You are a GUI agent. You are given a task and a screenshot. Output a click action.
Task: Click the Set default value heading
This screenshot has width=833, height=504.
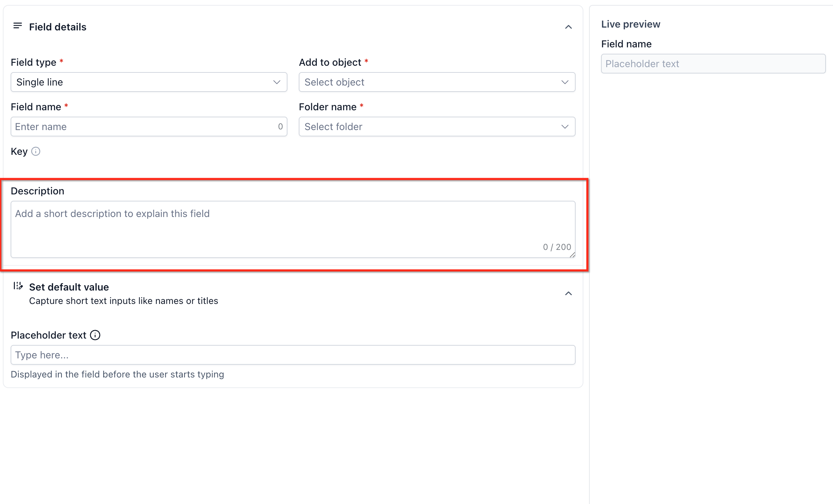[x=69, y=287]
